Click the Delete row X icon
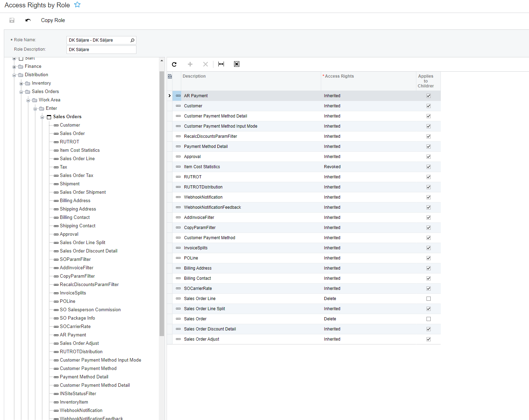Image resolution: width=529 pixels, height=420 pixels. point(205,64)
